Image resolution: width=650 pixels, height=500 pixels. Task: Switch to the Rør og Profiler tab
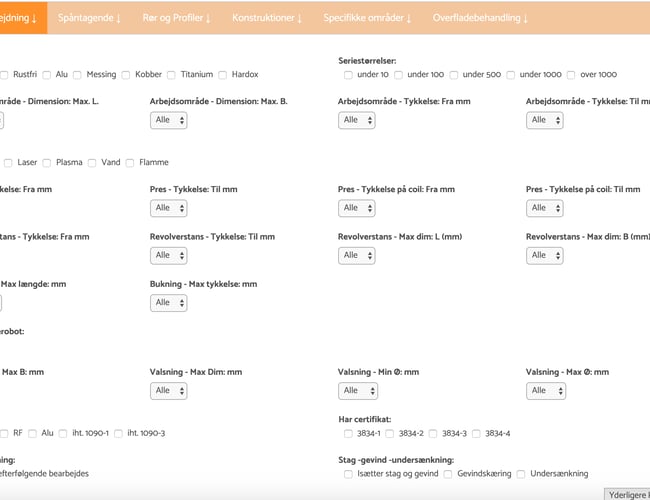[x=174, y=18]
